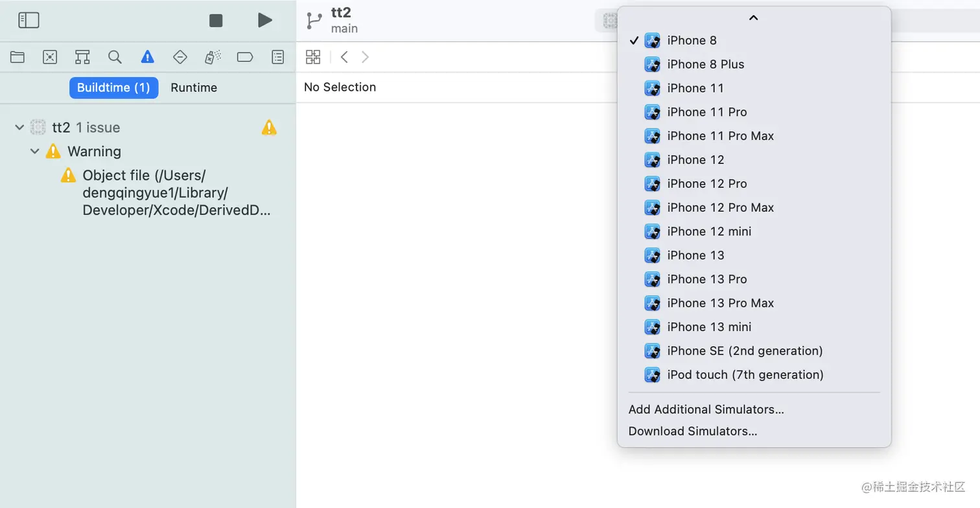The image size is (980, 508).
Task: Choose iPhone 13 Pro simulator
Action: [754, 280]
